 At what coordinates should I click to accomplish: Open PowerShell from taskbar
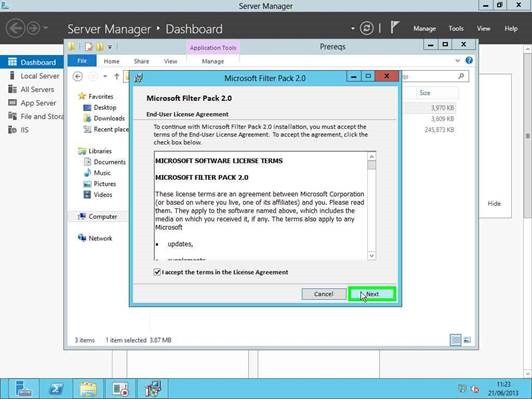click(56, 389)
